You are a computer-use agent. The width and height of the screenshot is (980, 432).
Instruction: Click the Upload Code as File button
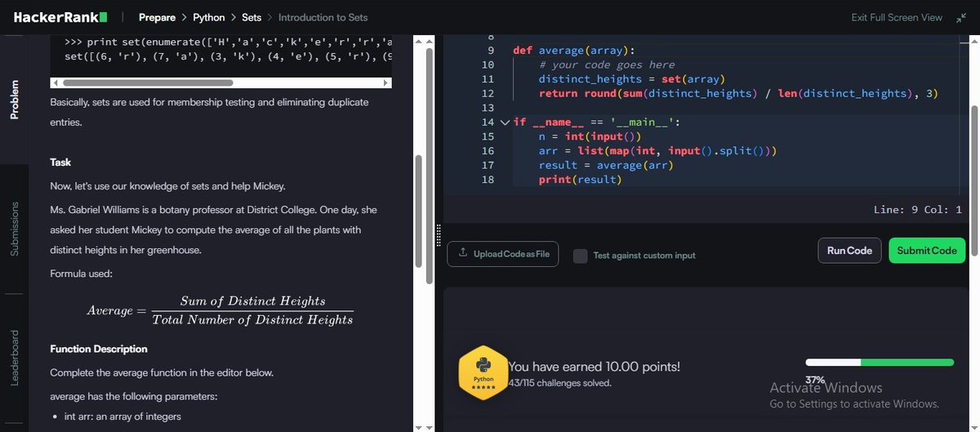(502, 254)
